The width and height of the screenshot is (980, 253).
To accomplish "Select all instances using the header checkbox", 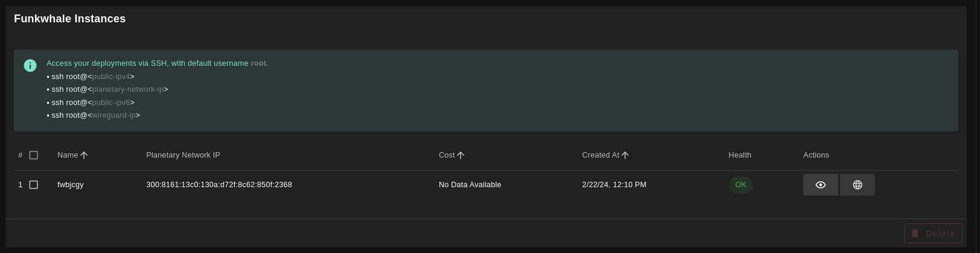I will (34, 155).
